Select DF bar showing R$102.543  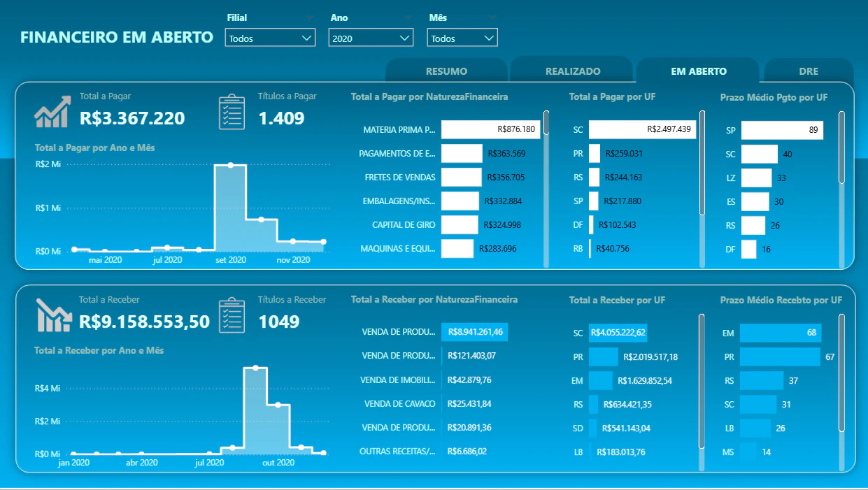pyautogui.click(x=591, y=224)
